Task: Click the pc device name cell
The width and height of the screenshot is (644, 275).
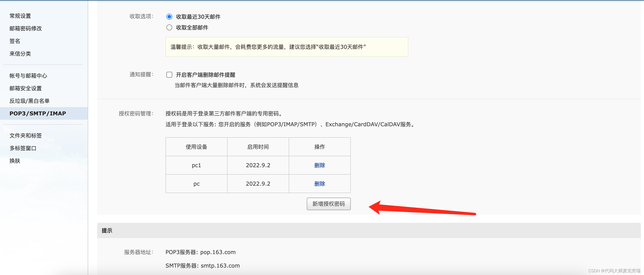Action: (x=197, y=184)
